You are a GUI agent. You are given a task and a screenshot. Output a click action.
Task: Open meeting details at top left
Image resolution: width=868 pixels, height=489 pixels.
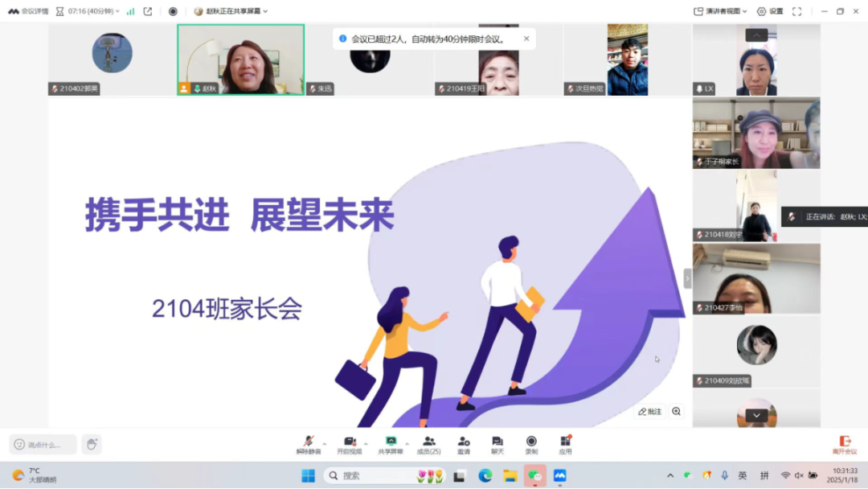pyautogui.click(x=34, y=11)
